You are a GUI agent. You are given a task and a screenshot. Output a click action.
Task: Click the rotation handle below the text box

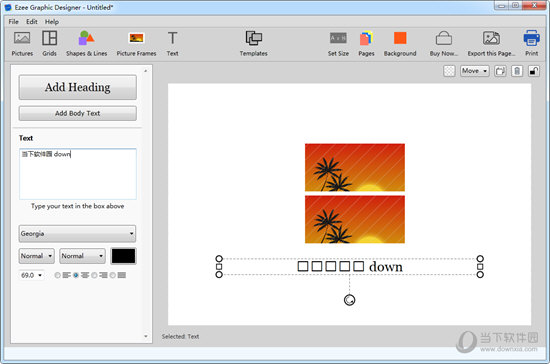pos(349,300)
